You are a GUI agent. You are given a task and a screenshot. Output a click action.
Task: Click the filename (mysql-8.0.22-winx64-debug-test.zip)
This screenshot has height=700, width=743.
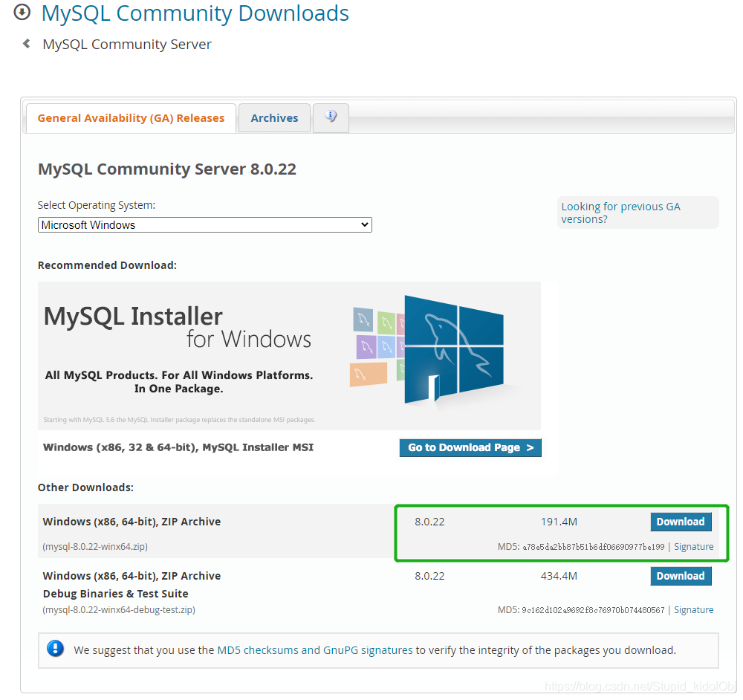119,609
